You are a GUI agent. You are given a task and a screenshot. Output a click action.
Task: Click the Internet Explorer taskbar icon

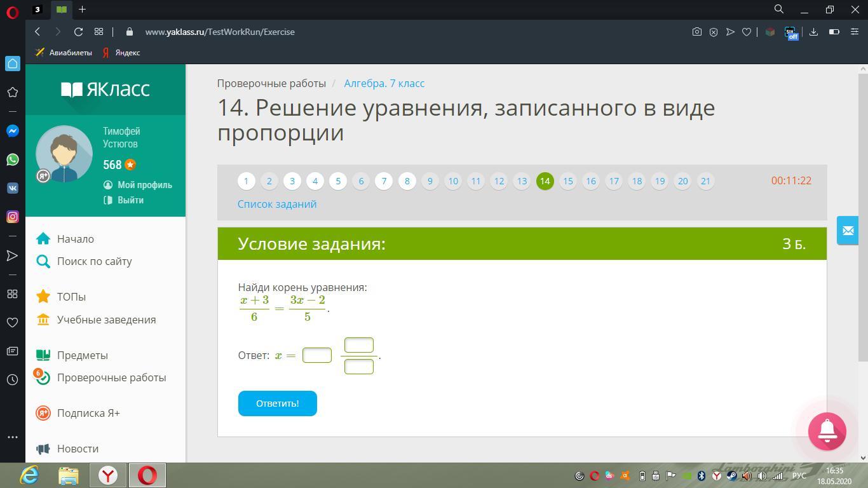tap(29, 475)
